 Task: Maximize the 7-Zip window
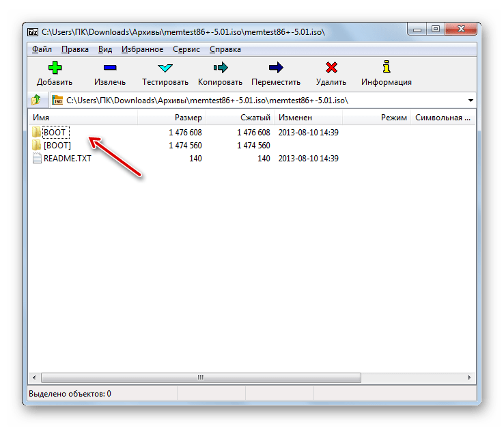[436, 29]
